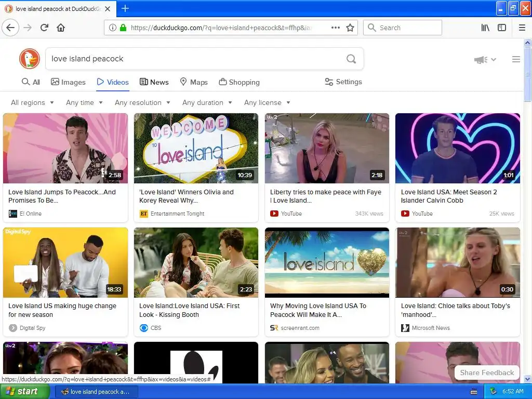This screenshot has width=532, height=399.
Task: Open 'Winners Olivia and Korey Reveal Why' title
Action: (187, 196)
